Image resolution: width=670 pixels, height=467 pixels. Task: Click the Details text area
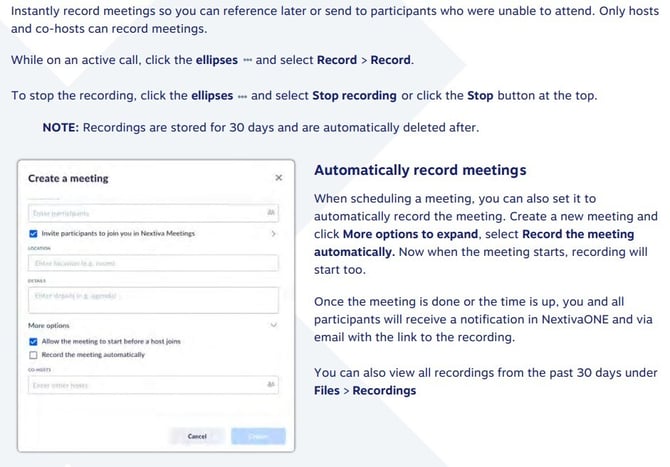(x=152, y=299)
